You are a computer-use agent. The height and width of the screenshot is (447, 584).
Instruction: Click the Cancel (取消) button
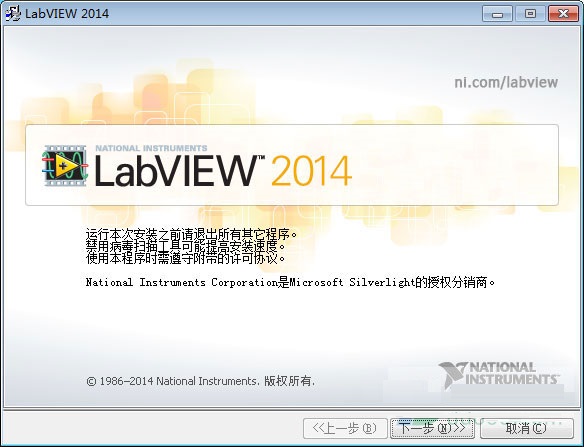coord(527,428)
